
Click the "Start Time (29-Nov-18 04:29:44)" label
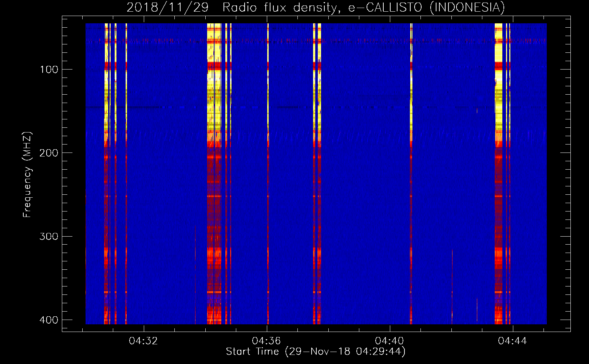coord(316,352)
